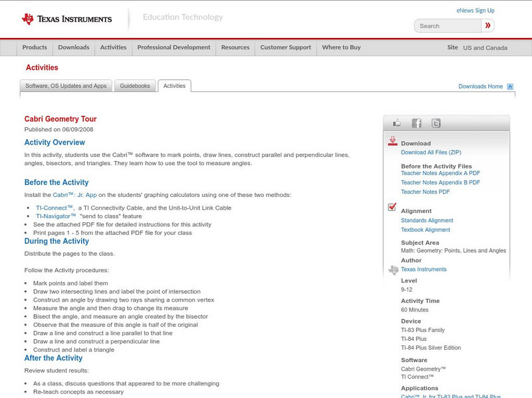Click the After the Activity heading
The height and width of the screenshot is (398, 532).
53,358
